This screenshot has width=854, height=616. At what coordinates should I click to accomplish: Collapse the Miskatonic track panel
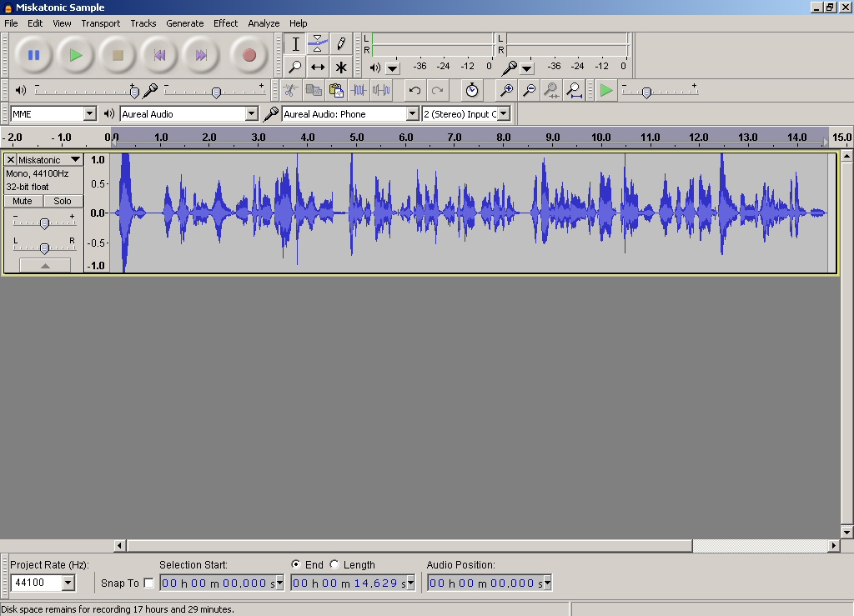pos(43,265)
